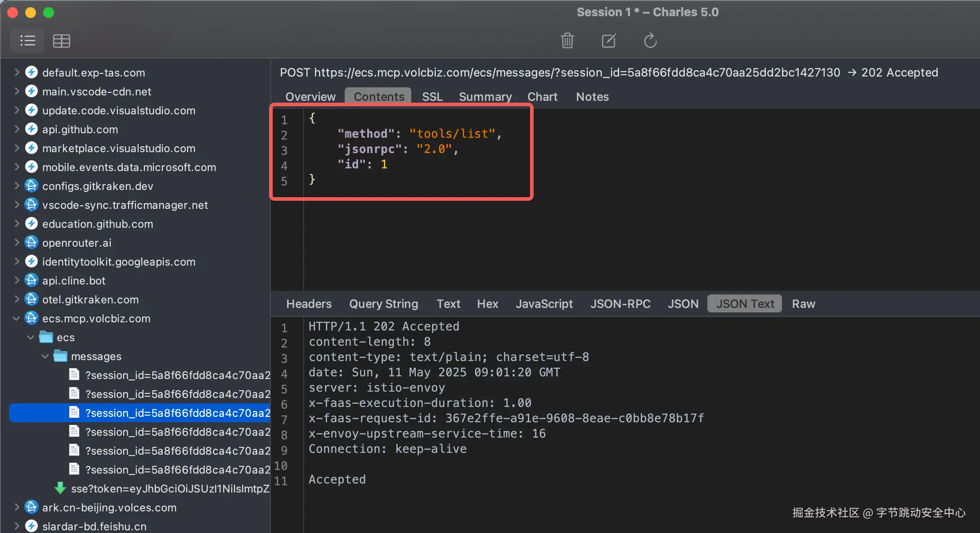Open the Overview tab
The image size is (980, 533).
tap(310, 96)
